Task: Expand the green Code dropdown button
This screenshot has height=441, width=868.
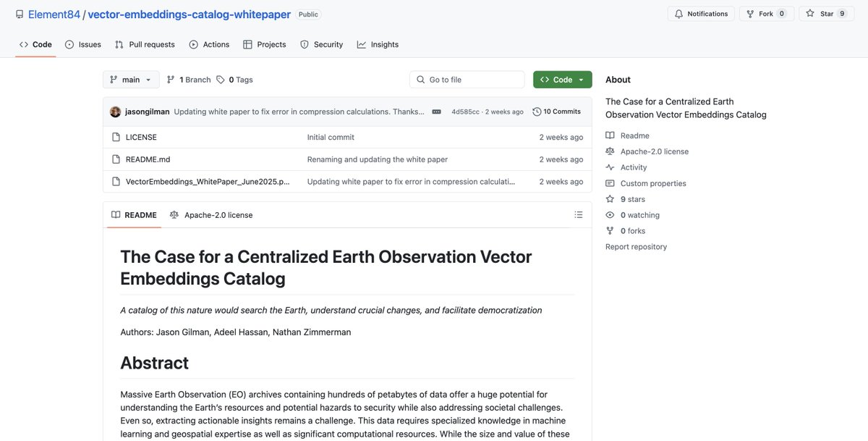Action: [562, 80]
